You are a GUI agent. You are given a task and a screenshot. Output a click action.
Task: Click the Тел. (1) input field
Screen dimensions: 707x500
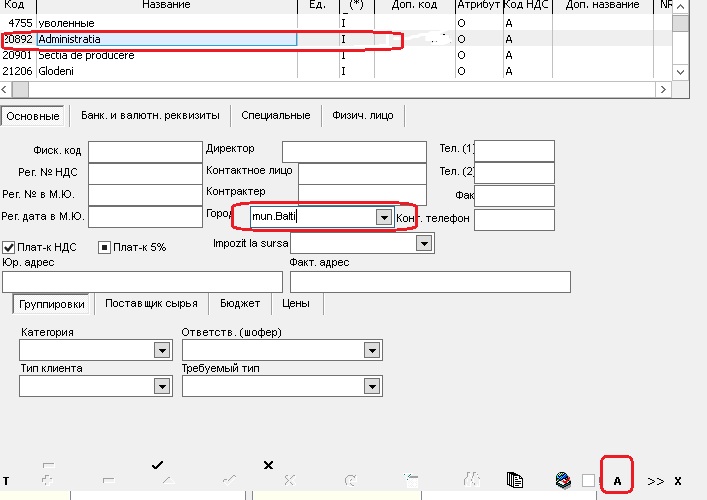pyautogui.click(x=514, y=151)
